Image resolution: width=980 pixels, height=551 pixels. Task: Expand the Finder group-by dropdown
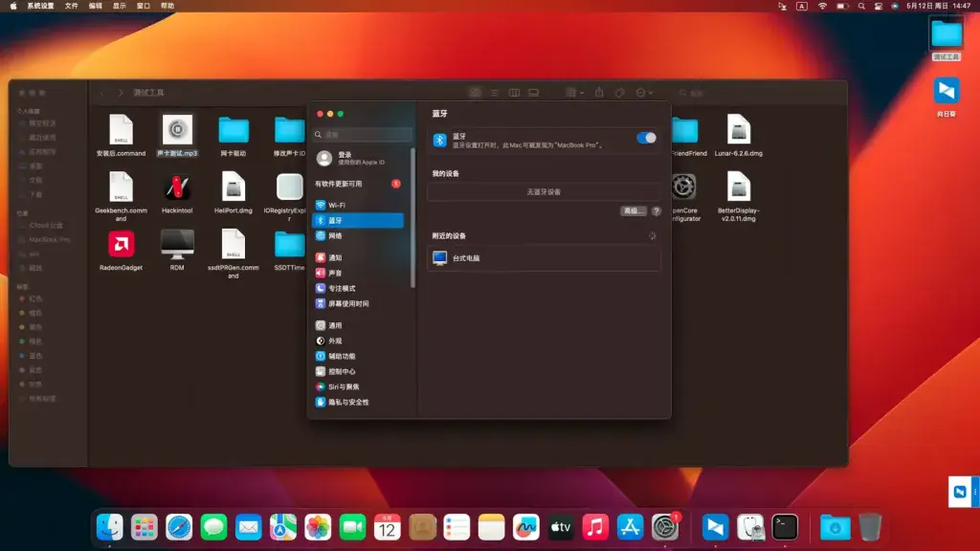[574, 93]
